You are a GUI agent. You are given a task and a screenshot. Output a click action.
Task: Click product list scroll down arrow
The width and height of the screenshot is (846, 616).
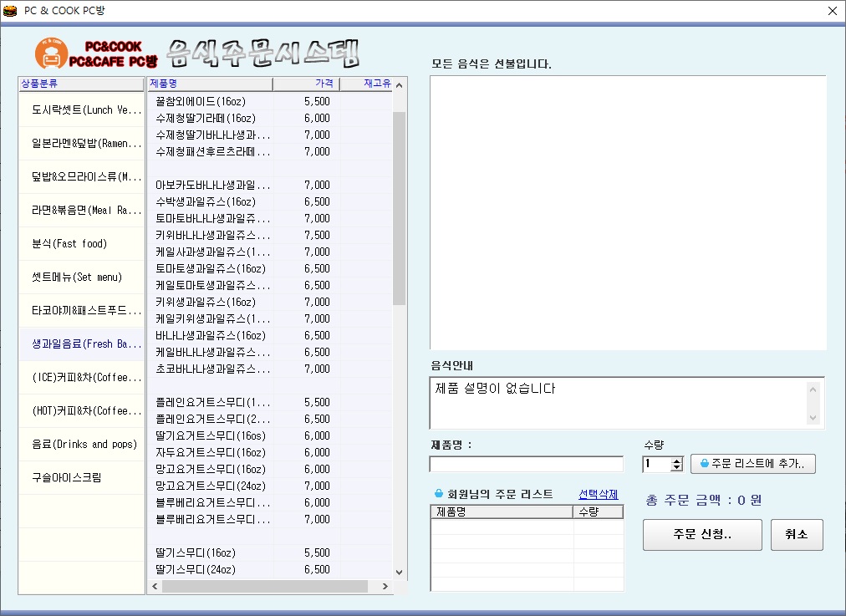[x=400, y=573]
